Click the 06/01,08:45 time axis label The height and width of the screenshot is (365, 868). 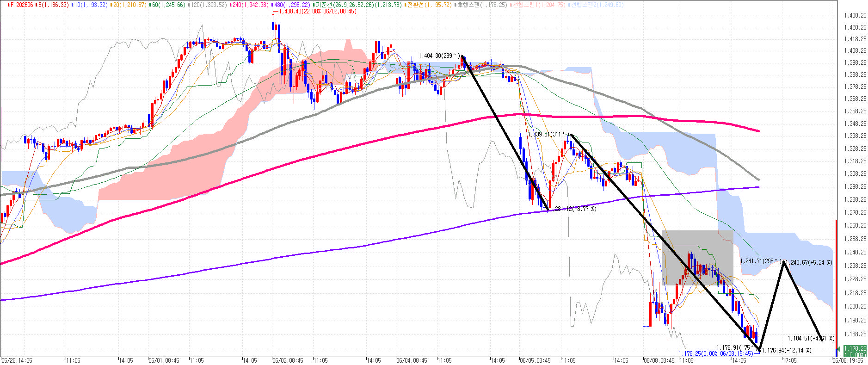coord(164,360)
